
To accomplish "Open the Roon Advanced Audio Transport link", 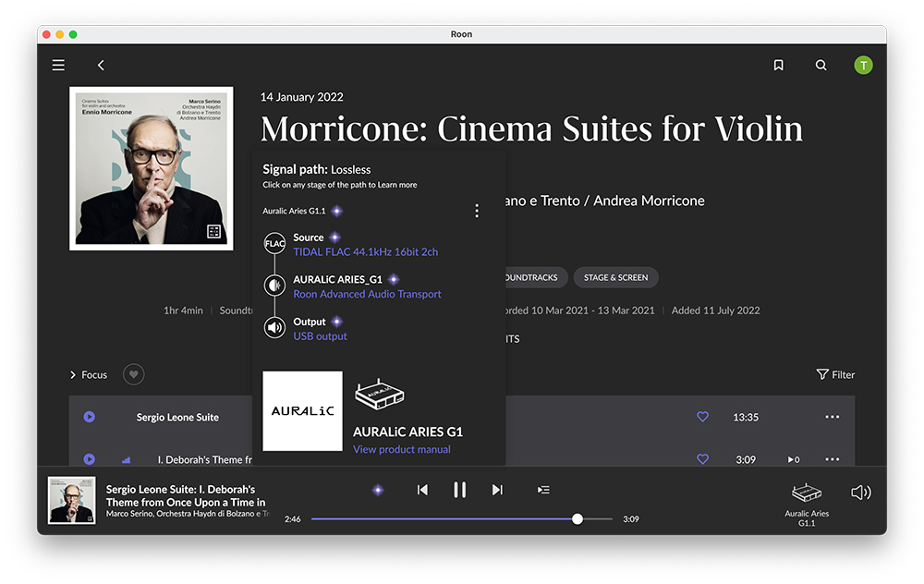I will [367, 294].
